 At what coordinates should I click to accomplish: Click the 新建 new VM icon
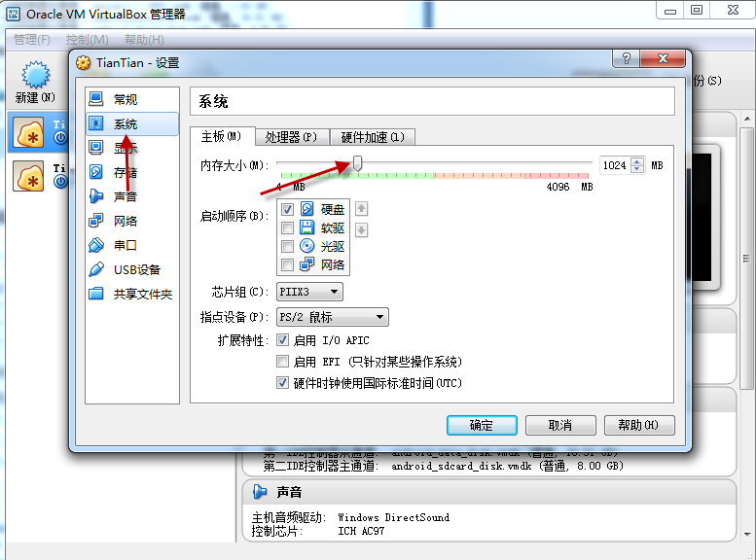tap(35, 75)
